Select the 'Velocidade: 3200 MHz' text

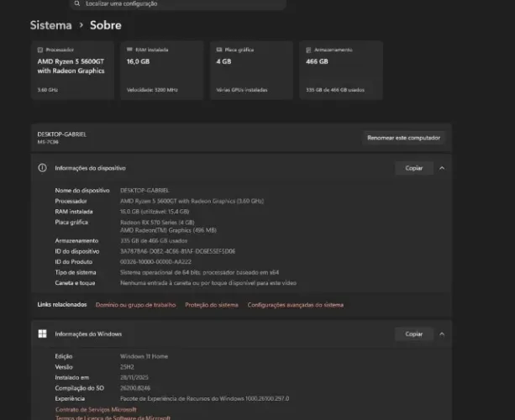pyautogui.click(x=152, y=90)
